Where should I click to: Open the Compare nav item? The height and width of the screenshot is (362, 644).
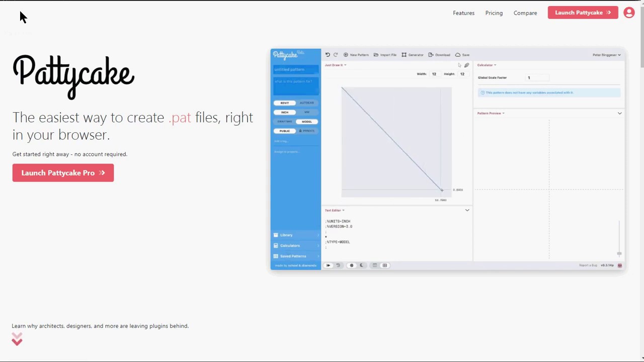tap(525, 13)
